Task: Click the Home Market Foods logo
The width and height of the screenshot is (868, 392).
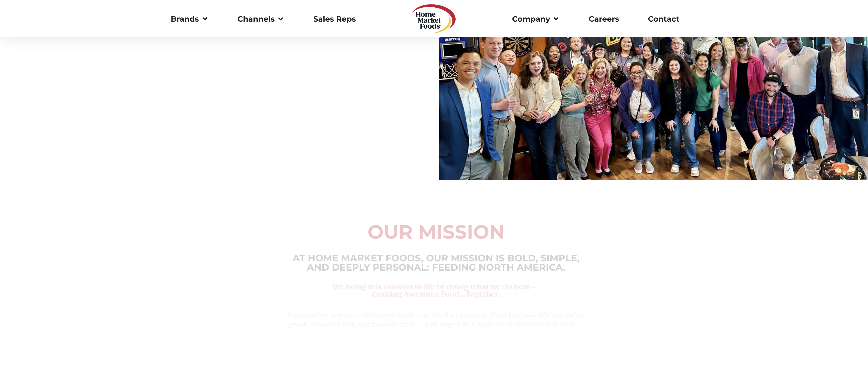Action: (434, 18)
